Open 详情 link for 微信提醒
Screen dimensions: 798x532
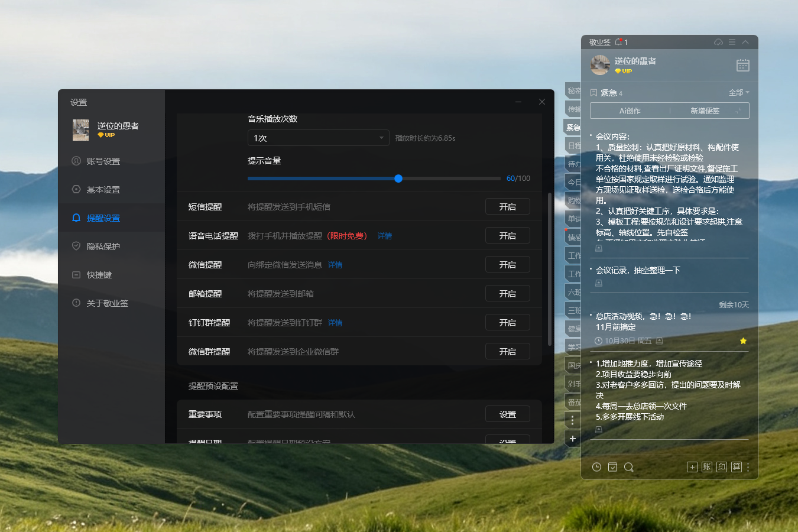tap(335, 265)
